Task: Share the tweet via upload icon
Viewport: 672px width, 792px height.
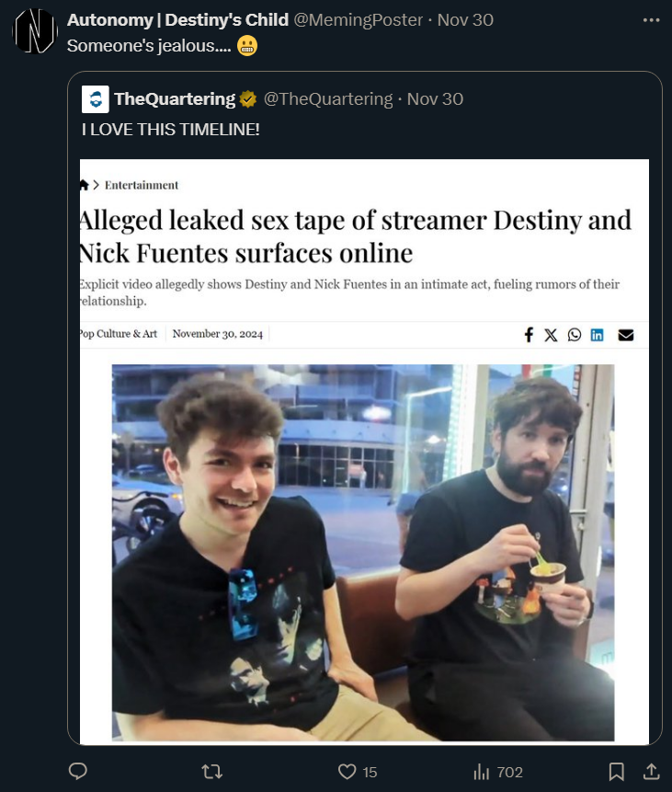Action: tap(651, 771)
